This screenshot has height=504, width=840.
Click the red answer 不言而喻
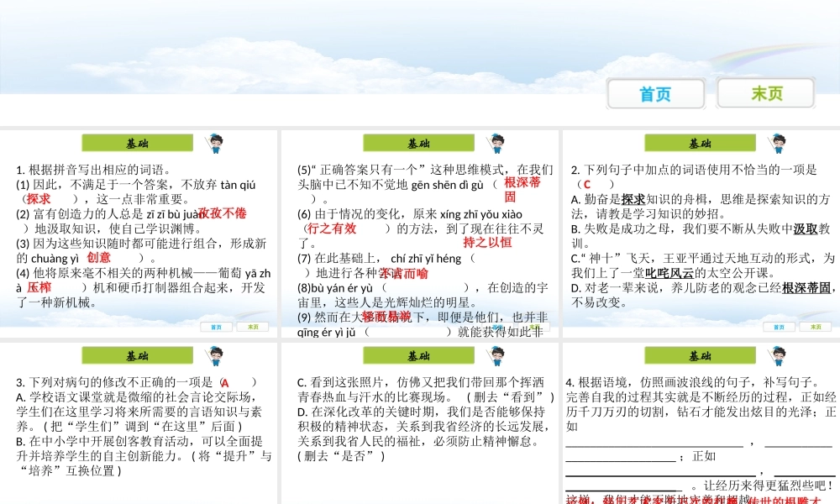click(x=404, y=274)
